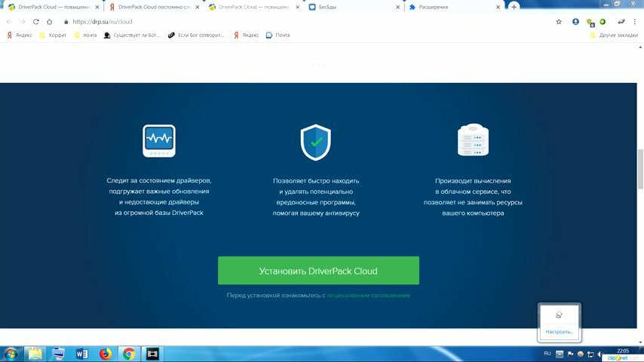Open 'Существует ли Бог...' bookmark

coord(132,35)
